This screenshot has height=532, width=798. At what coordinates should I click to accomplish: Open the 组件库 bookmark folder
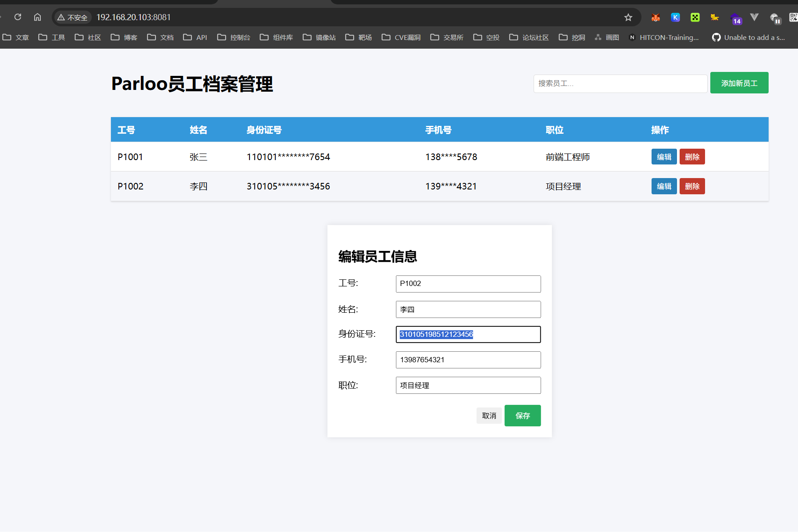pos(276,37)
